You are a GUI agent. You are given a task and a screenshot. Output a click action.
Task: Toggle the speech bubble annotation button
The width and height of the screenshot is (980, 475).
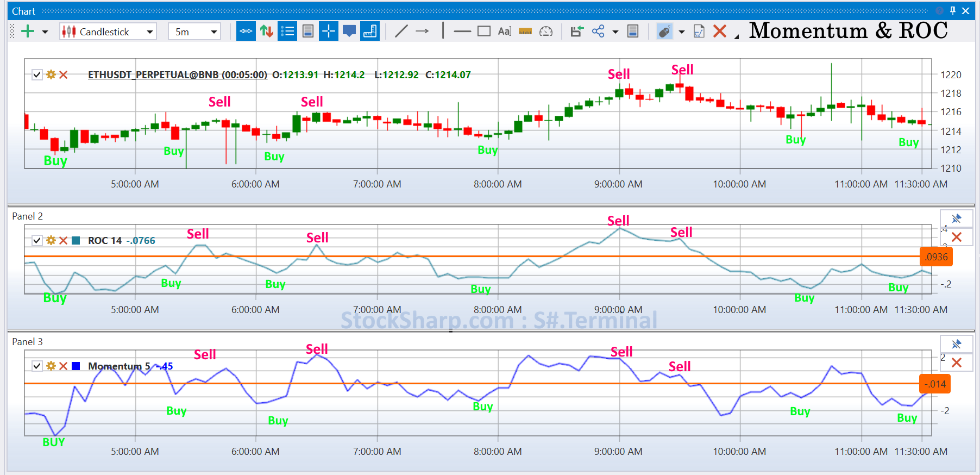pyautogui.click(x=349, y=31)
